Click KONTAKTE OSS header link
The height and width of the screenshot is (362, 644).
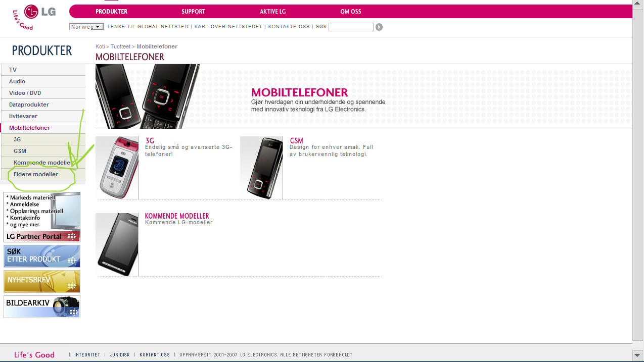click(x=289, y=27)
